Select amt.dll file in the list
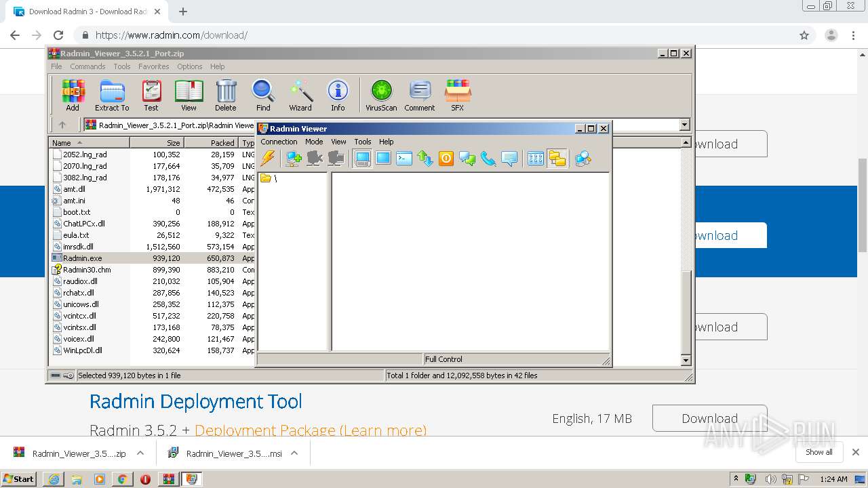 (74, 189)
